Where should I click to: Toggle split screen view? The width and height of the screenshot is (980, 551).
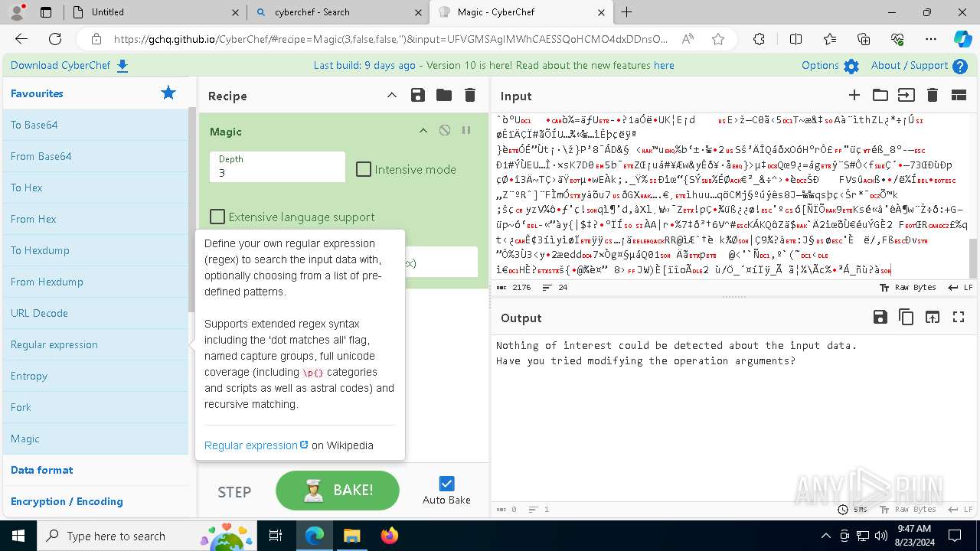(x=795, y=39)
